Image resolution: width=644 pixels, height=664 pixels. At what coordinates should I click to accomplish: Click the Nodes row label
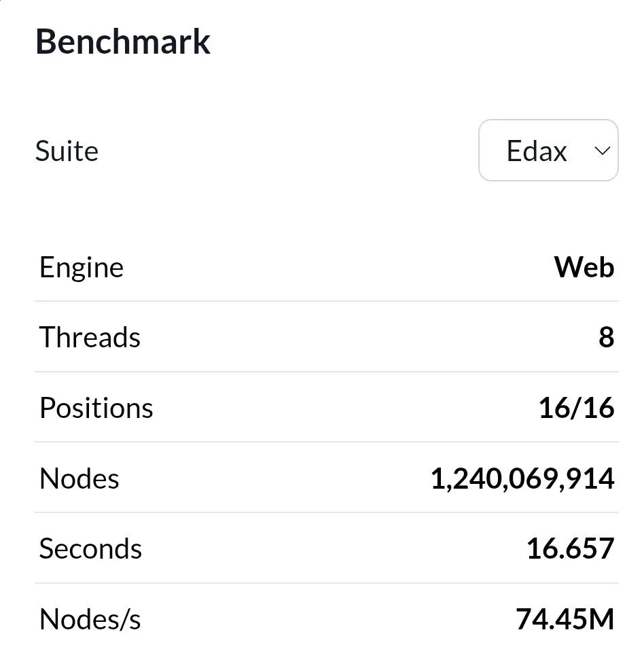79,478
